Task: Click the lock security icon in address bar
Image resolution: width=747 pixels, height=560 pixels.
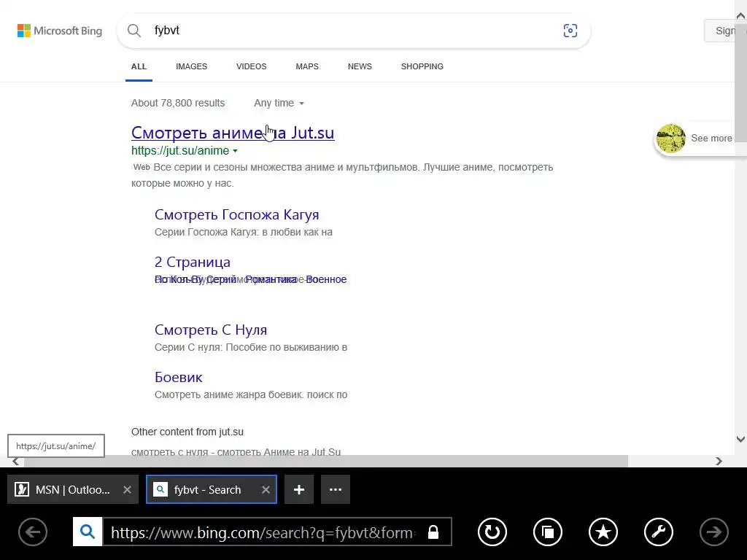Action: tap(433, 532)
